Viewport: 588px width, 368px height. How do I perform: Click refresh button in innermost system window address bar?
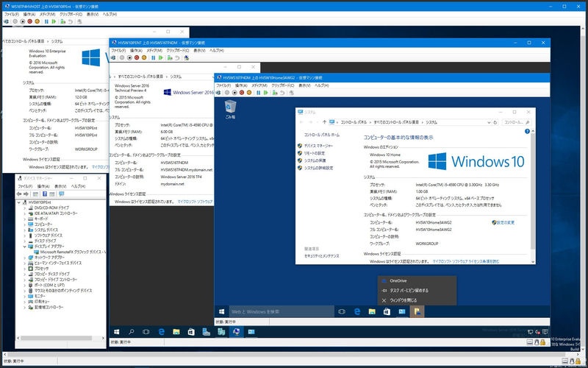point(495,122)
